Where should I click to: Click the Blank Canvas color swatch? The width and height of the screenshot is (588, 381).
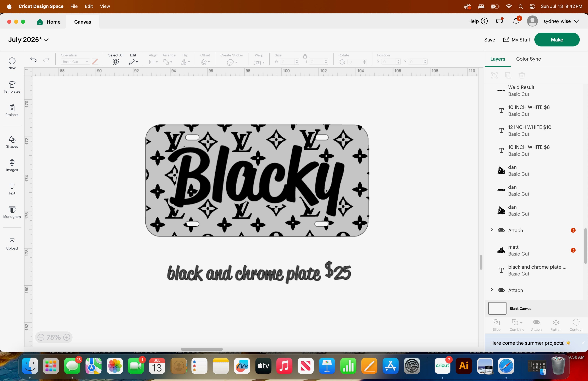click(x=497, y=308)
